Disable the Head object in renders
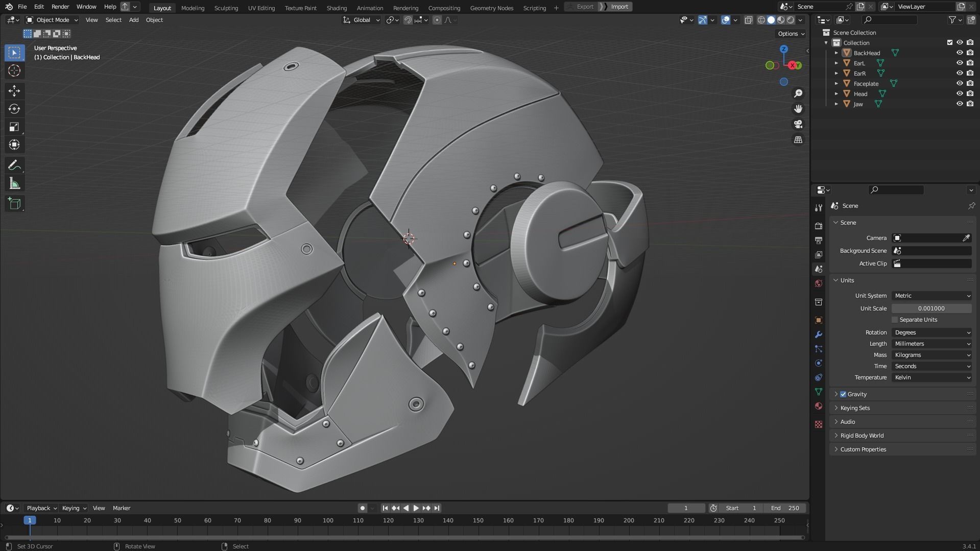 coord(970,93)
